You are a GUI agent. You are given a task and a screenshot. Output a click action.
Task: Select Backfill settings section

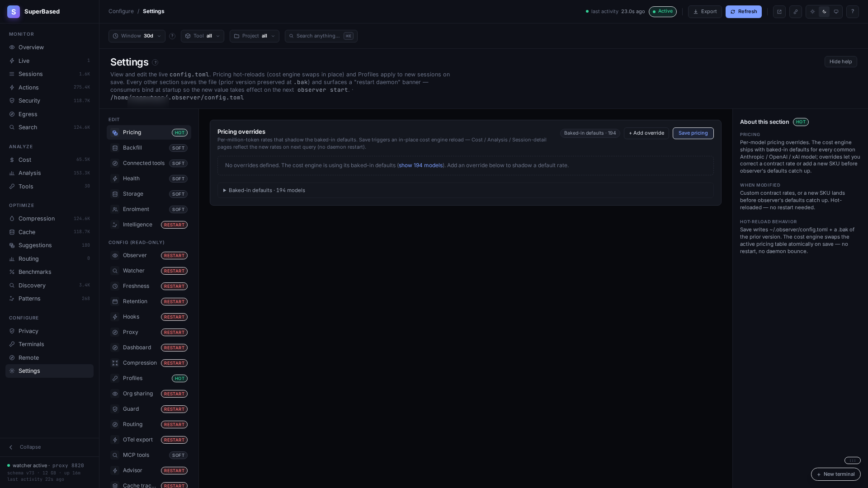coord(149,148)
